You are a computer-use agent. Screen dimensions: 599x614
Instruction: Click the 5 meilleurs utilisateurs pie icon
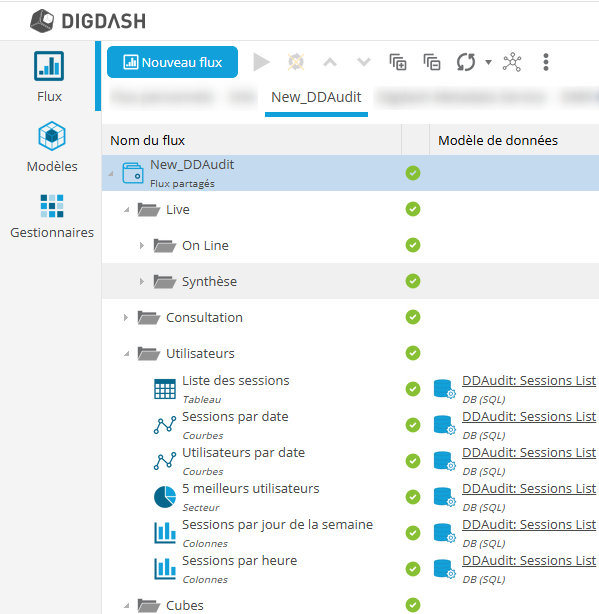(x=165, y=497)
